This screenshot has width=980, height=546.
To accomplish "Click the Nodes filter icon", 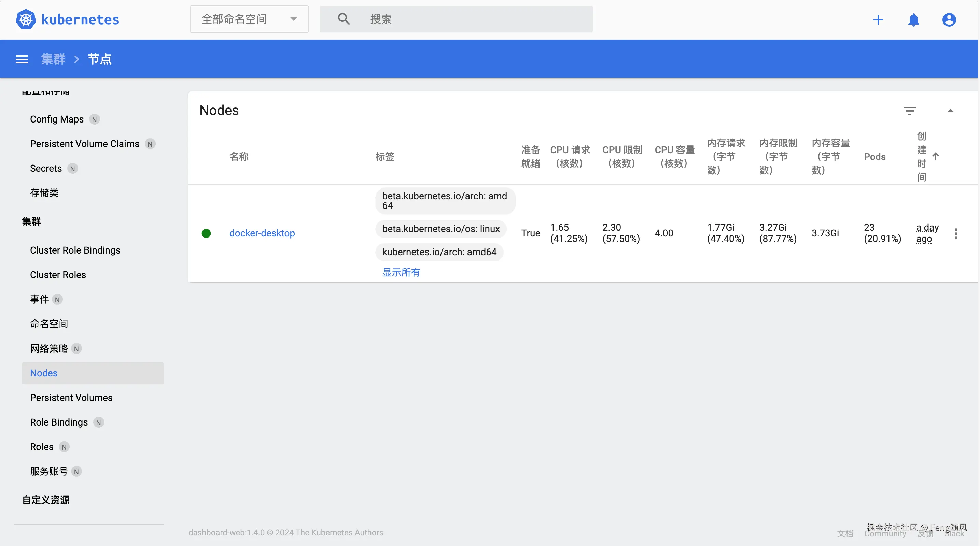I will click(909, 111).
